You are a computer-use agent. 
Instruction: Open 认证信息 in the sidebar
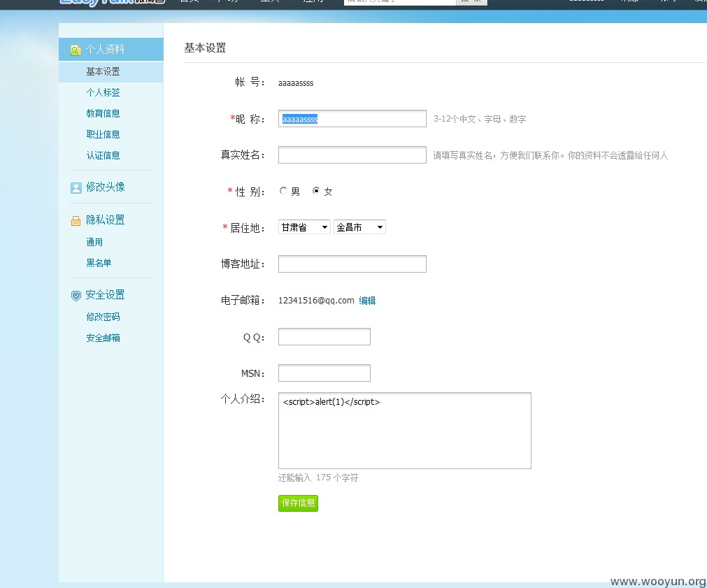(103, 155)
